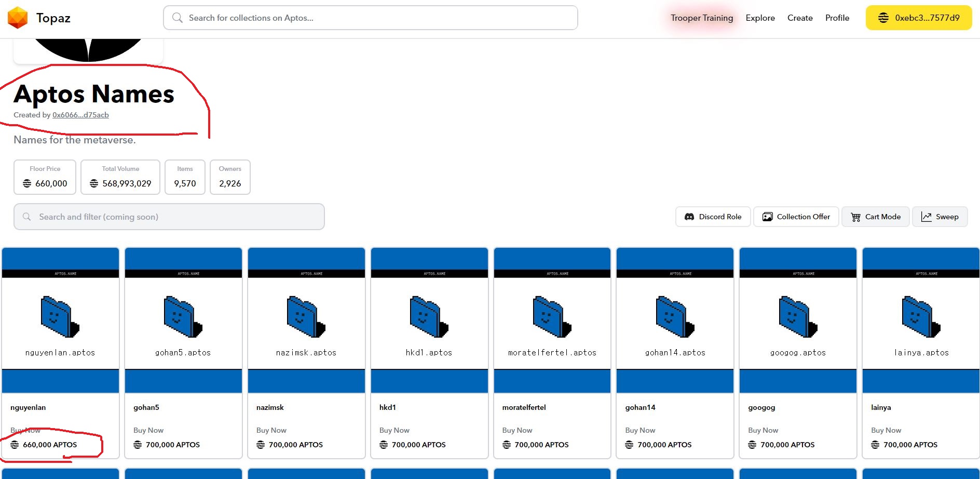The height and width of the screenshot is (479, 980).
Task: Click the Aptos icon next to Floor Price 660,000
Action: click(x=27, y=183)
